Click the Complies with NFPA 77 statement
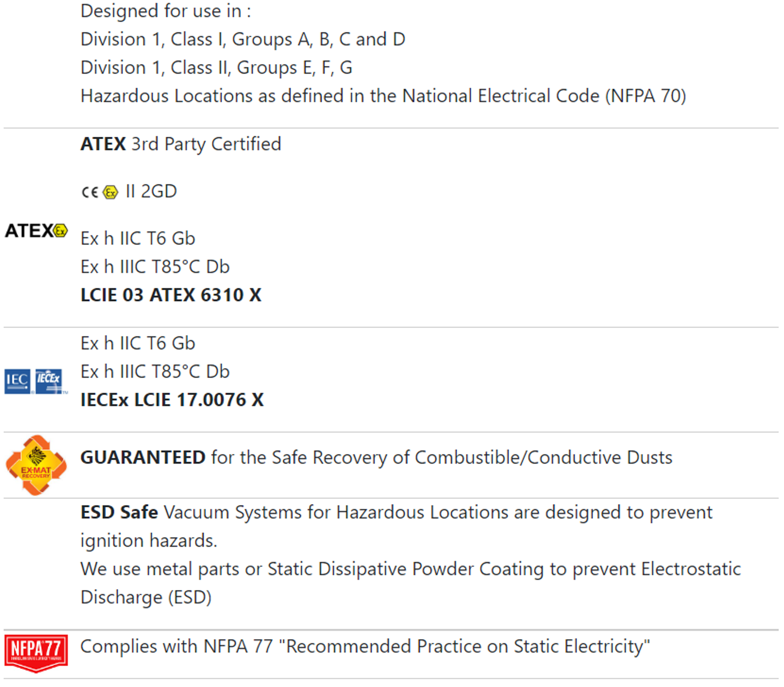The height and width of the screenshot is (687, 784). pos(365,646)
